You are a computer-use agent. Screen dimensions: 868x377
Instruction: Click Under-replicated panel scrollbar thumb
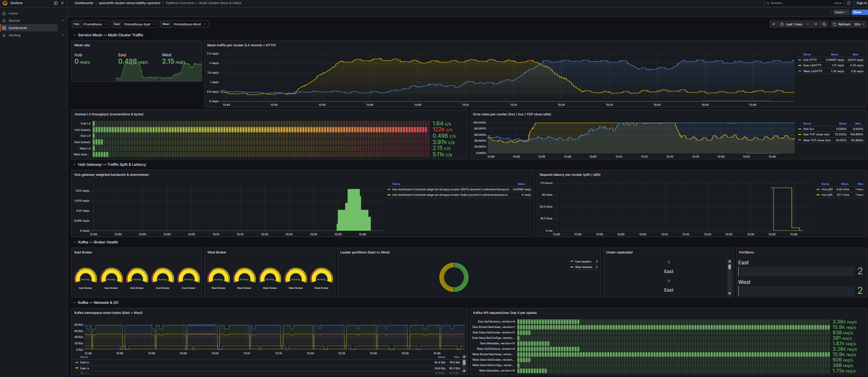730,267
